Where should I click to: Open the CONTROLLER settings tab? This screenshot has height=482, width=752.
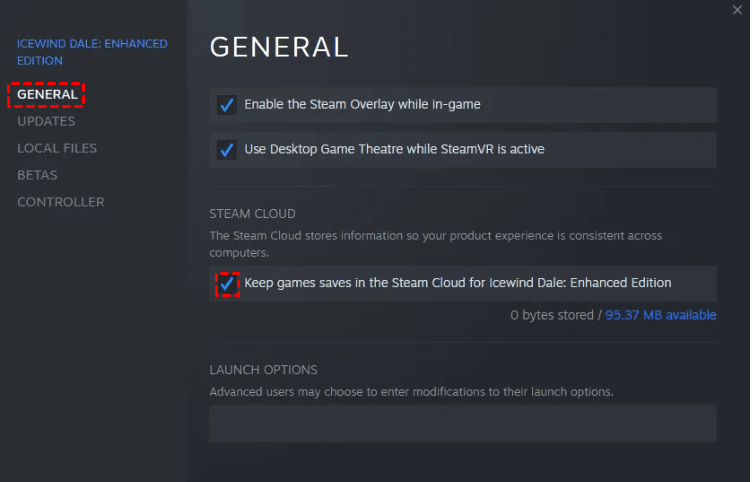(x=60, y=202)
